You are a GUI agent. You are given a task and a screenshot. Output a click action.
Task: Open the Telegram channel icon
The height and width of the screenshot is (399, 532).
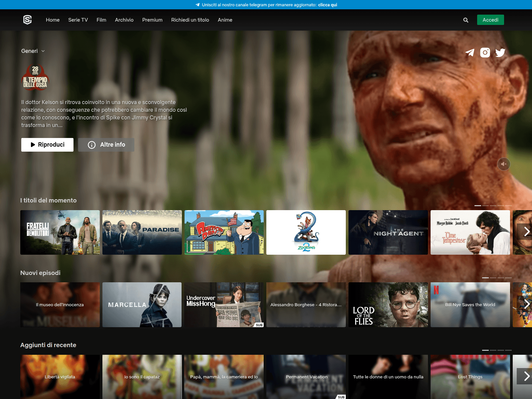pos(470,53)
